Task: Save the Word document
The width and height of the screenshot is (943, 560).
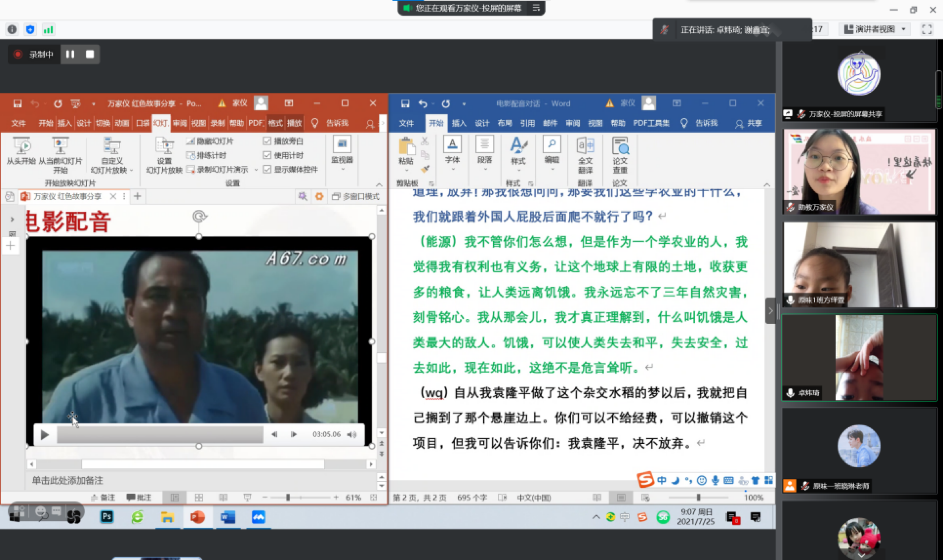Action: pos(405,104)
